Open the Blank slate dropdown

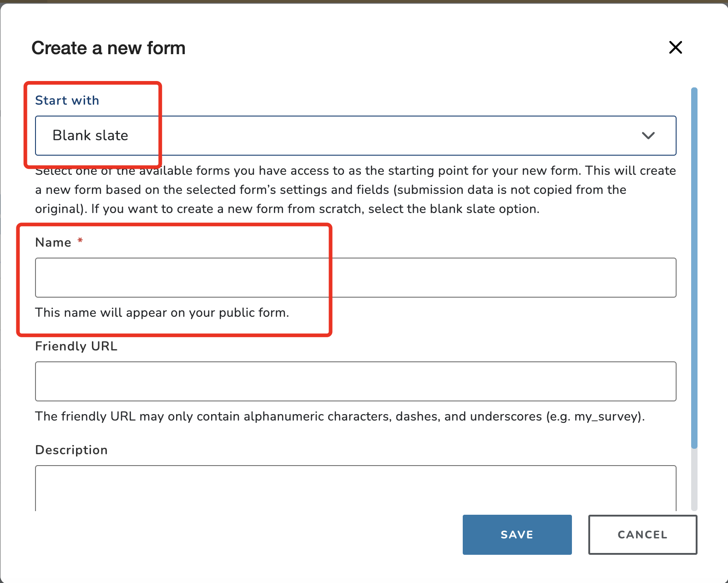(355, 135)
